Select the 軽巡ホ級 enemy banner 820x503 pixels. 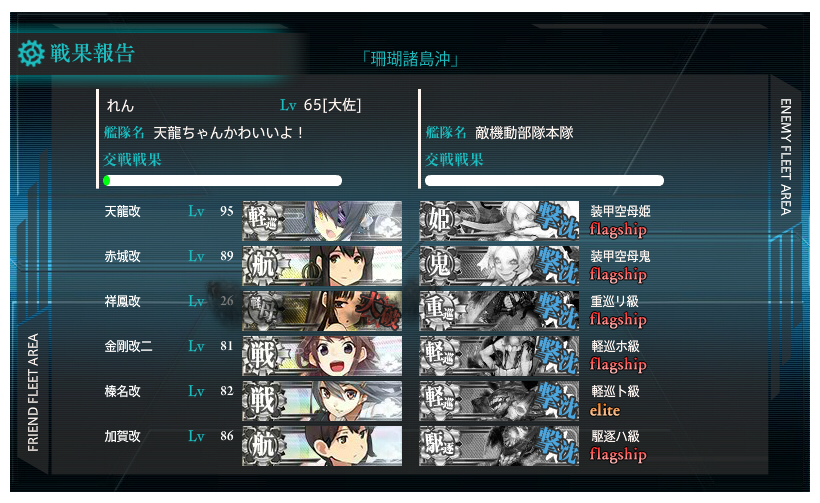tap(499, 356)
